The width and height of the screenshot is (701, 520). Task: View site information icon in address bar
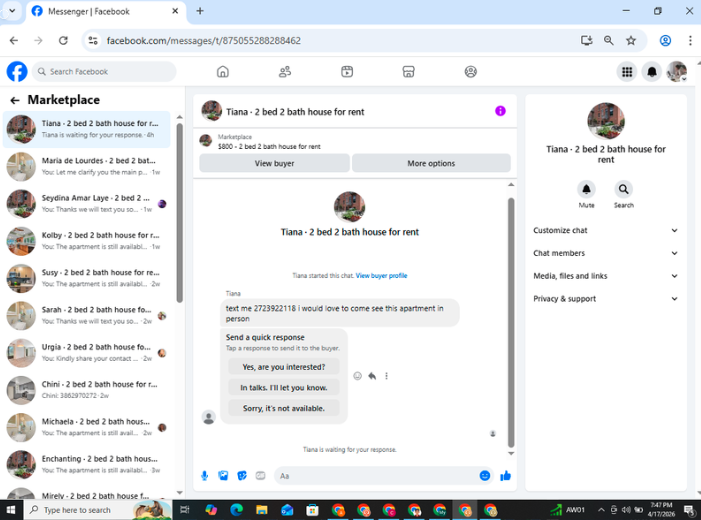coord(93,41)
